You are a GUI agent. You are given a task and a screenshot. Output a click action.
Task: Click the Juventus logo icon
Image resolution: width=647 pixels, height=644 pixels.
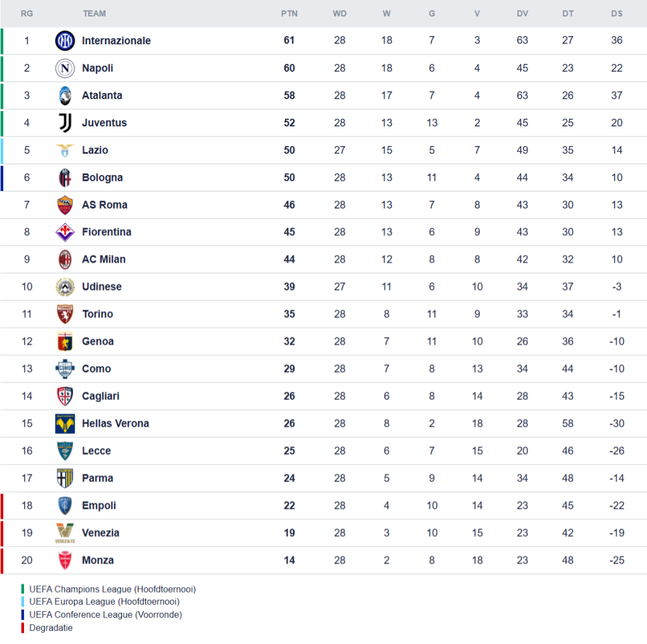[x=64, y=123]
